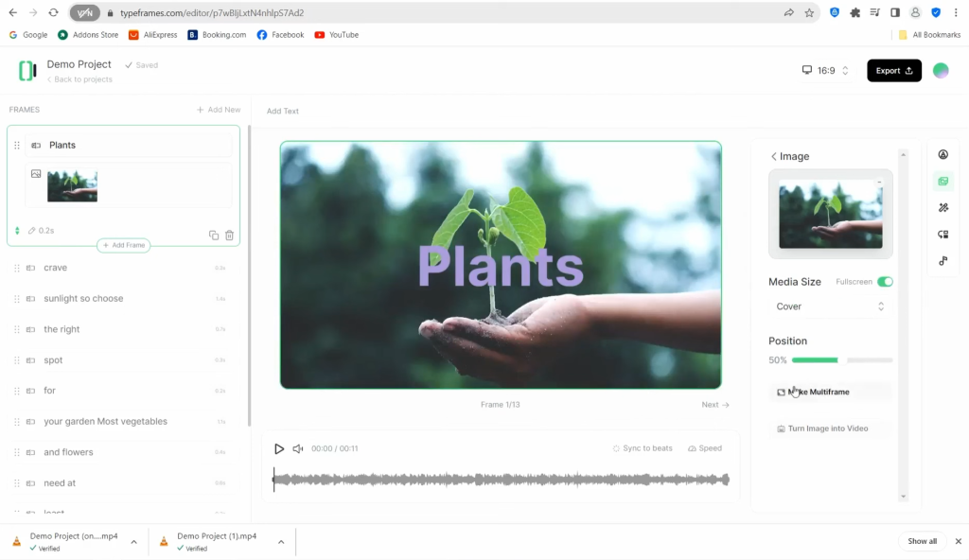Share page via browser share icon
969x560 pixels.
pyautogui.click(x=788, y=12)
